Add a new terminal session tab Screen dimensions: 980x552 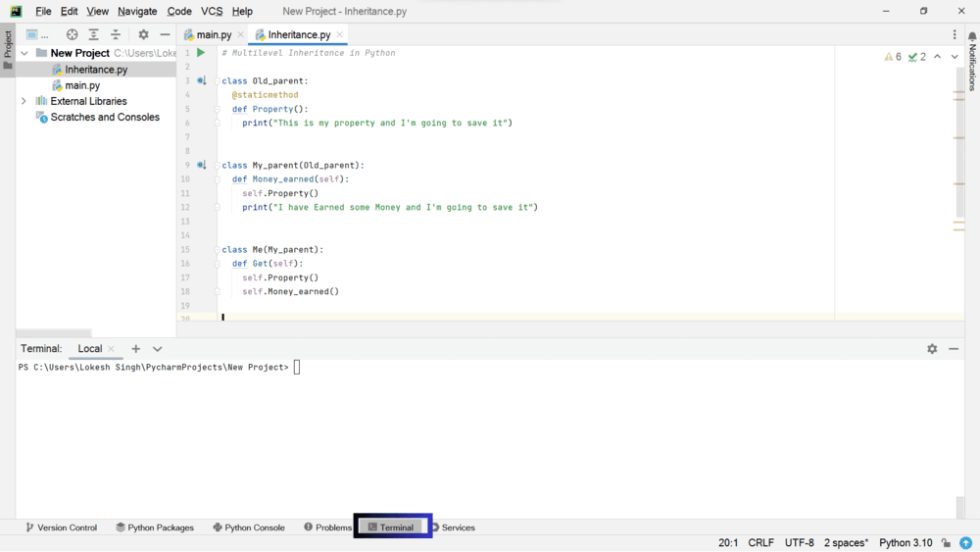tap(136, 349)
